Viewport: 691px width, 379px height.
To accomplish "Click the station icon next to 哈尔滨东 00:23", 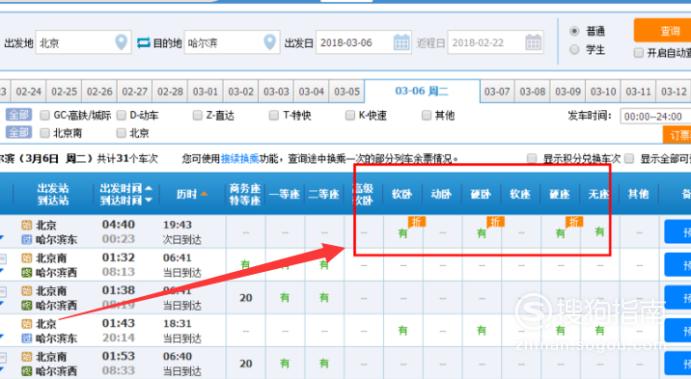I will coord(26,240).
